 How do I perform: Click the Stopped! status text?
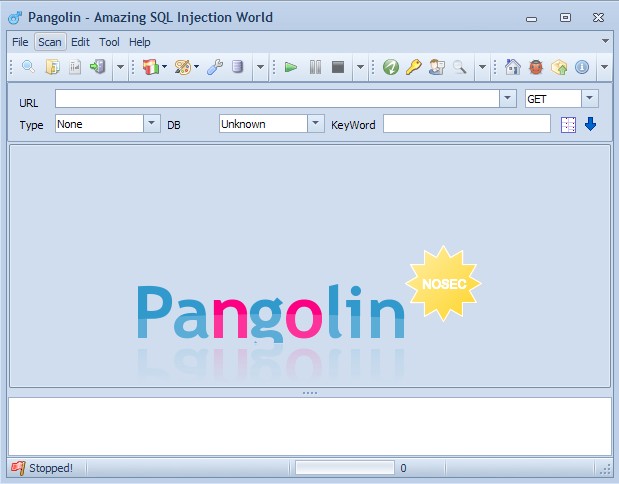point(51,468)
